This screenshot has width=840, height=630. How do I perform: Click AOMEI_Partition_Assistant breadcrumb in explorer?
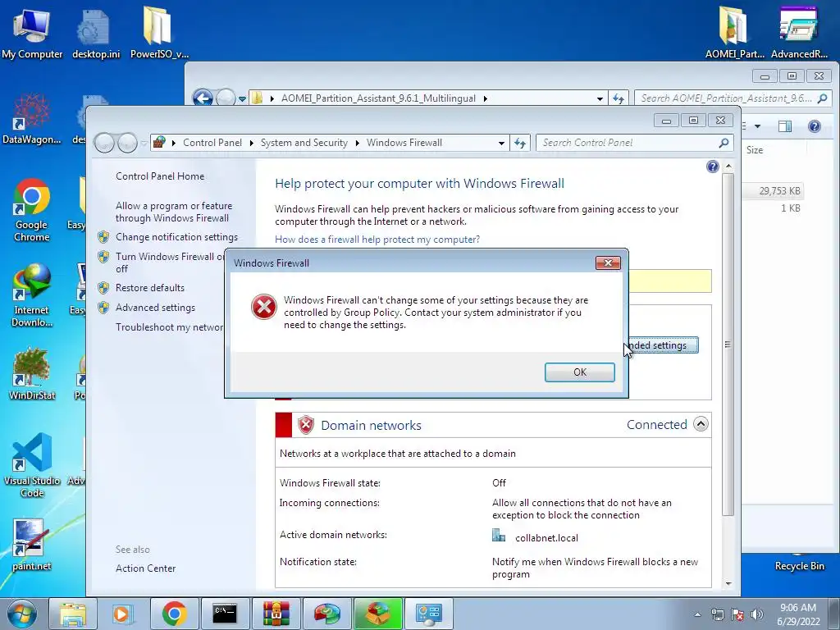click(378, 98)
